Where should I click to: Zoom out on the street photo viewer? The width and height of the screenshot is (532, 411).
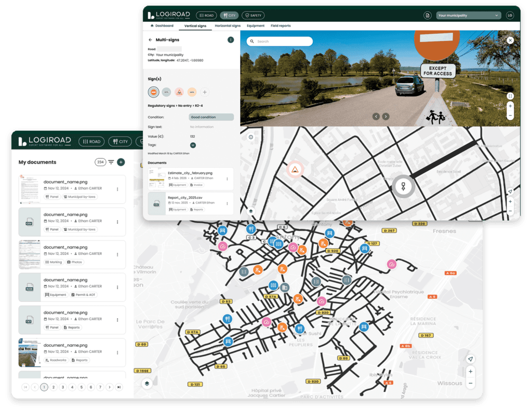[510, 116]
